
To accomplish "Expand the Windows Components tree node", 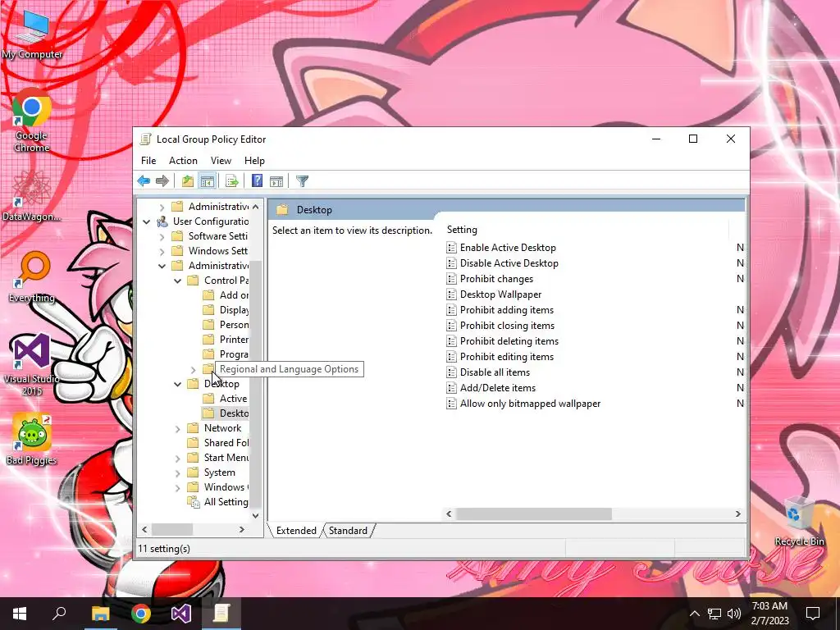I will [x=177, y=487].
